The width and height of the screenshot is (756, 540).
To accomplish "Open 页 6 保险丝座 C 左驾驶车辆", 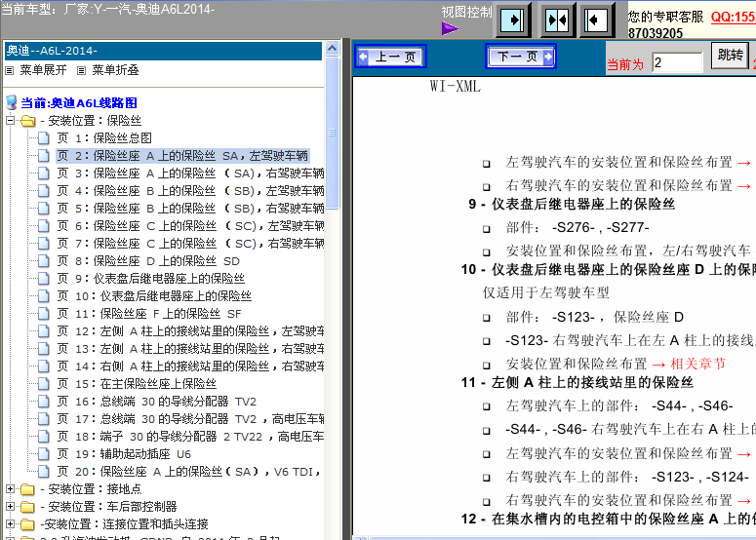I will 190,226.
